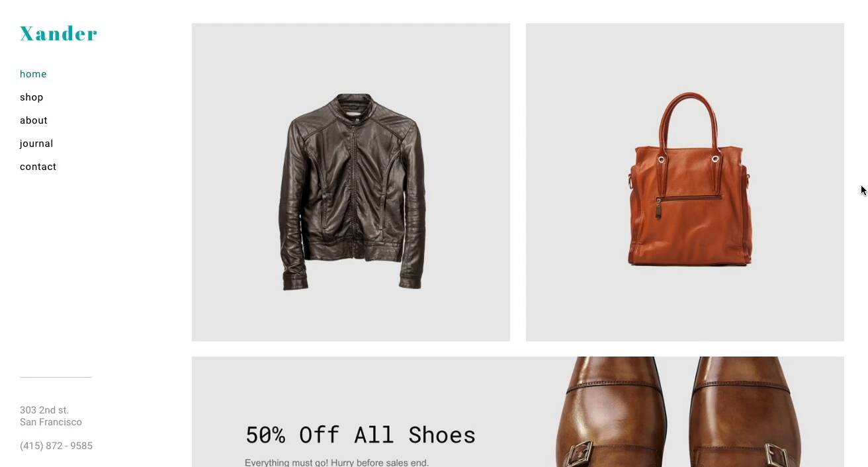The width and height of the screenshot is (868, 467).
Task: Click the San Francisco address text
Action: pyautogui.click(x=51, y=422)
